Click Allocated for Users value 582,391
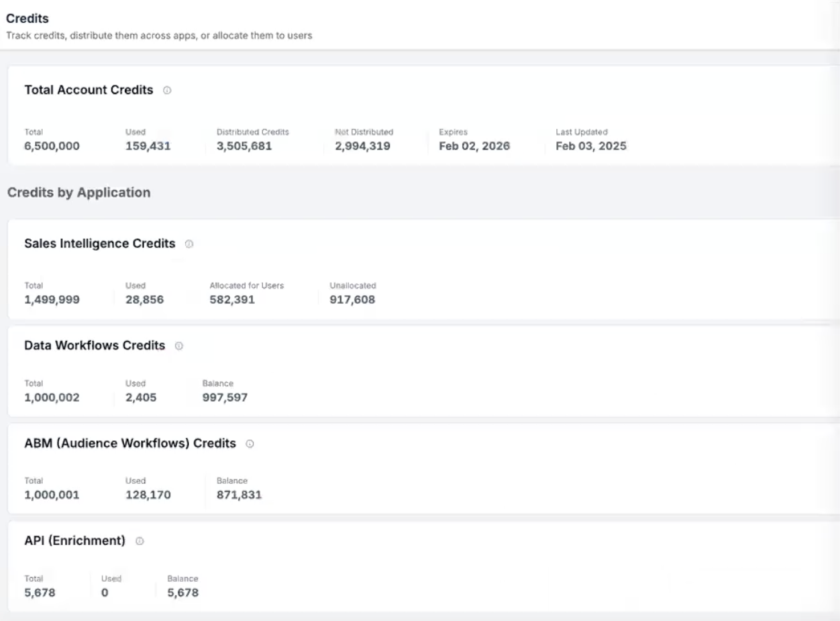Viewport: 840px width, 621px height. click(x=232, y=300)
